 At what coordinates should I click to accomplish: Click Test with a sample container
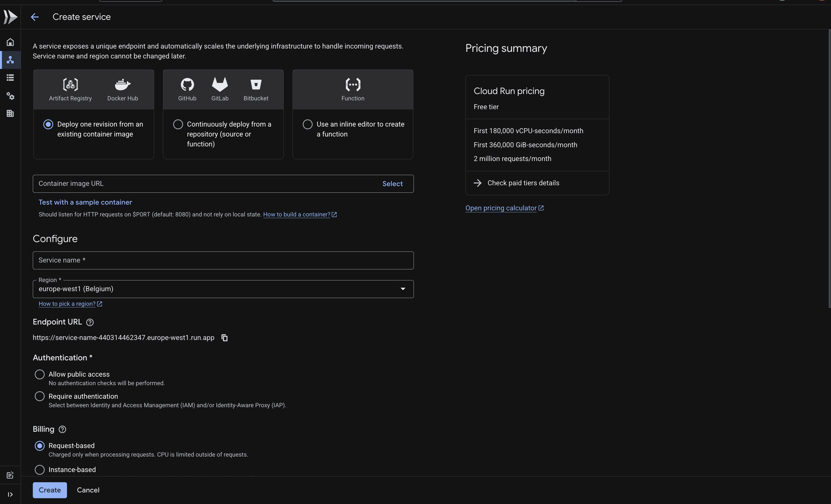click(x=85, y=202)
